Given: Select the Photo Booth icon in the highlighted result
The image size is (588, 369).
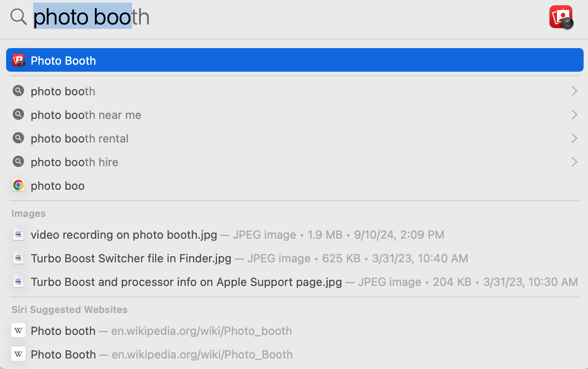Looking at the screenshot, I should click(x=18, y=60).
